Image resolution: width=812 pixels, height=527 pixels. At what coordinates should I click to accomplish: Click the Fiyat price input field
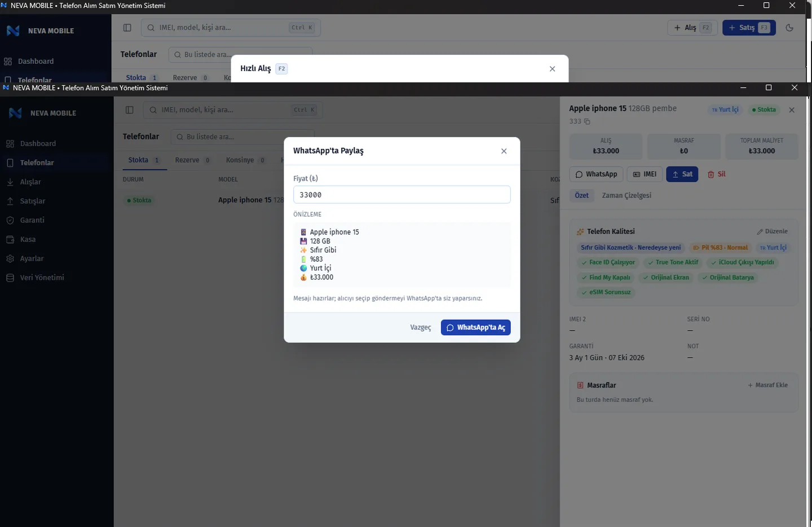click(401, 195)
